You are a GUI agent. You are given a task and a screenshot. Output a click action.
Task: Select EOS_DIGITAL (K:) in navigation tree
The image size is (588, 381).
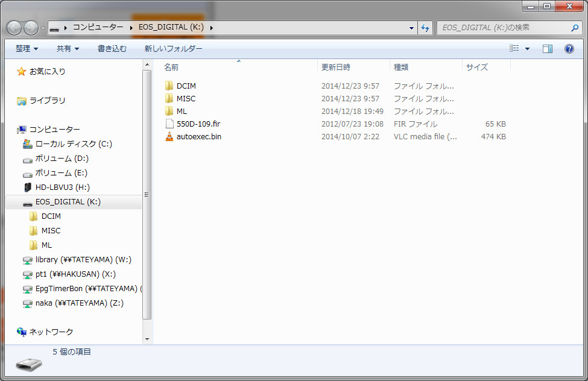[x=68, y=202]
